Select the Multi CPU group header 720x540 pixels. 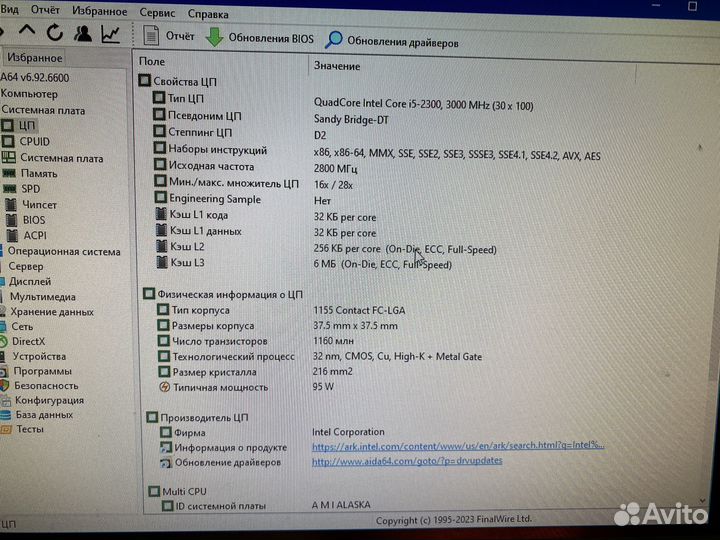click(x=184, y=491)
